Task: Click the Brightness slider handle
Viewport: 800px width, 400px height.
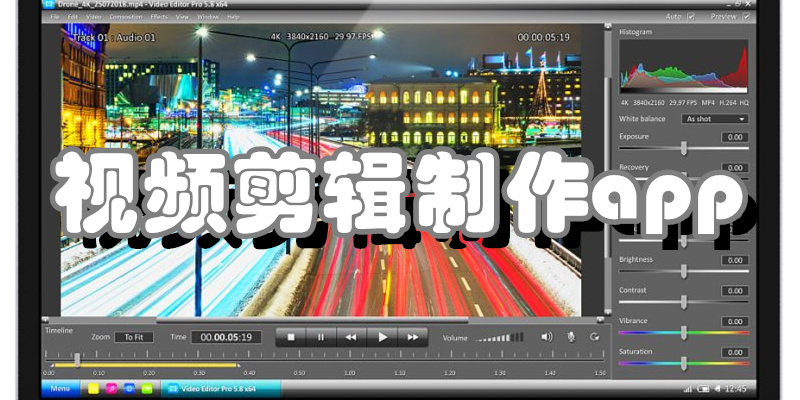Action: [x=684, y=271]
